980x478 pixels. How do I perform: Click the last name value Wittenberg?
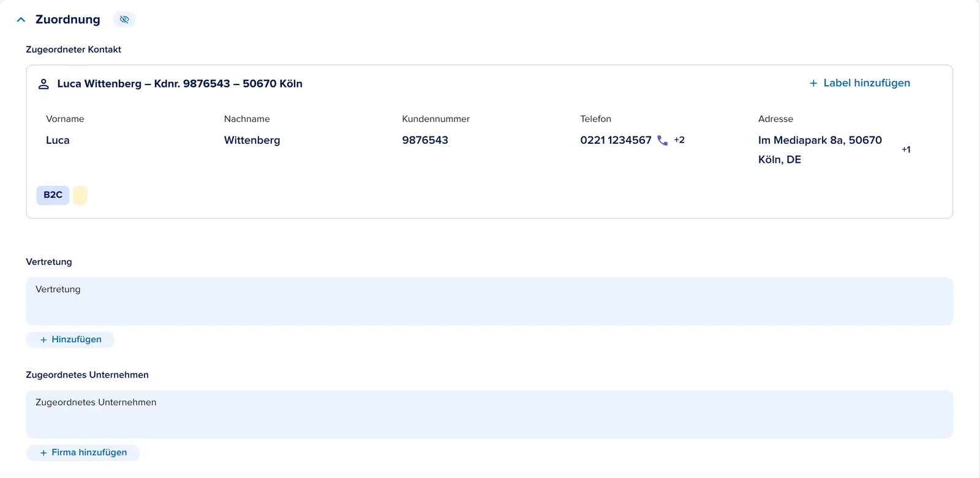coord(252,140)
